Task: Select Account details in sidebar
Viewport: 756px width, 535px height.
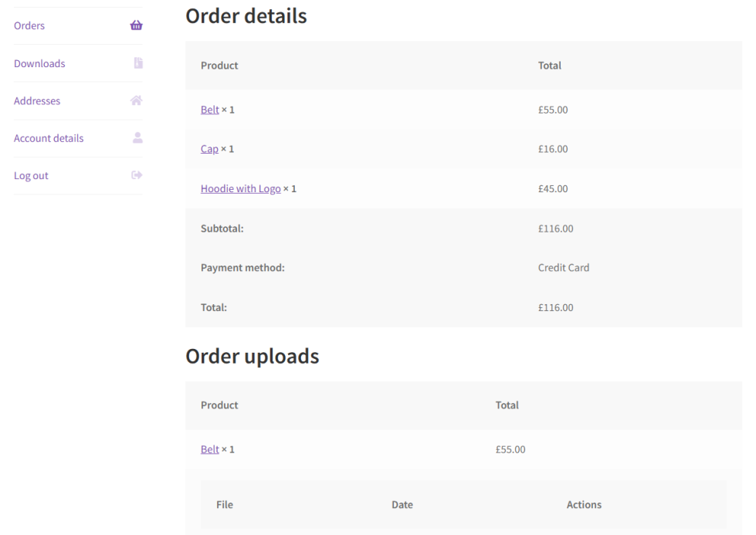Action: pyautogui.click(x=49, y=138)
